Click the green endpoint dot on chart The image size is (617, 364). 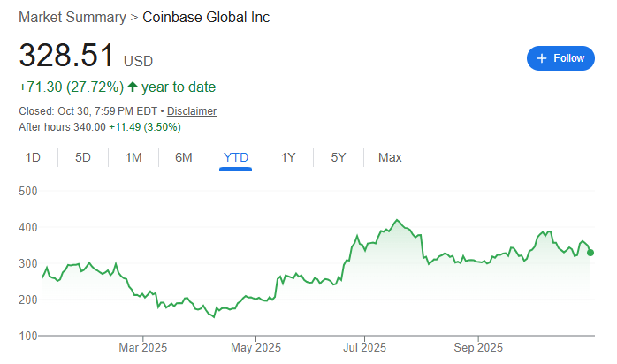pos(590,253)
